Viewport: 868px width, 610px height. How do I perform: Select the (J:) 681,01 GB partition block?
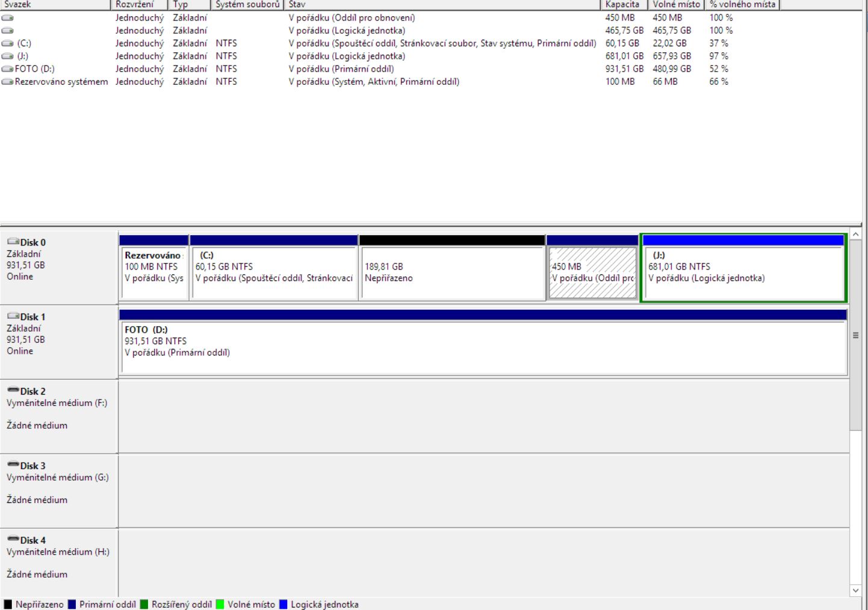pos(743,273)
